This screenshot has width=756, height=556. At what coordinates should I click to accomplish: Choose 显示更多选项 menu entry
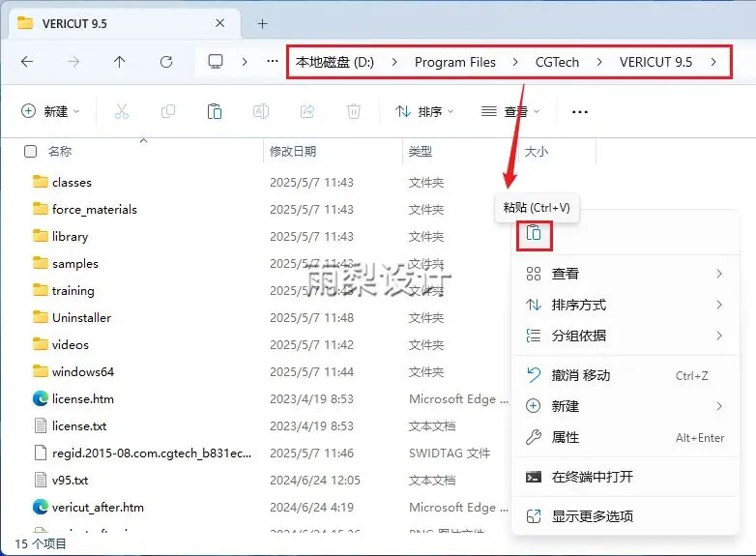tap(625, 516)
